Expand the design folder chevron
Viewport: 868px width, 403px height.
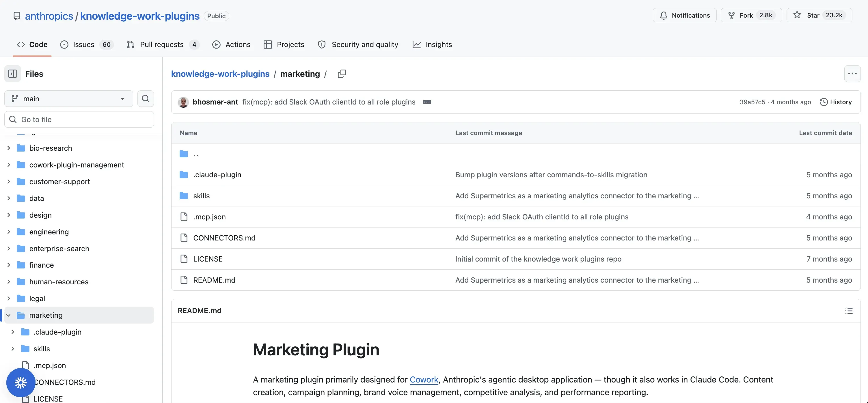pos(9,215)
